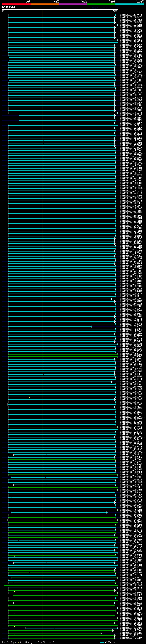
Task: Select hit UniRef100_Q6ATD9
Action: [x=131, y=118]
